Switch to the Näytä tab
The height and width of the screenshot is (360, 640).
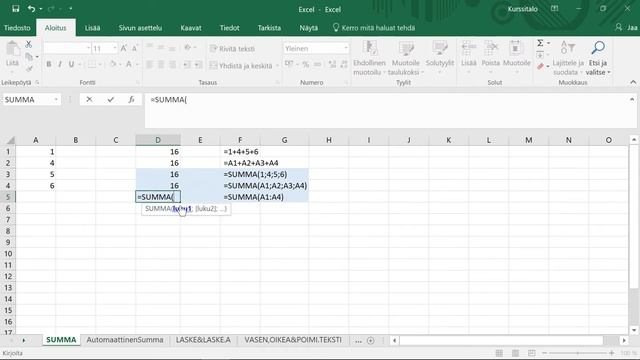(x=309, y=28)
